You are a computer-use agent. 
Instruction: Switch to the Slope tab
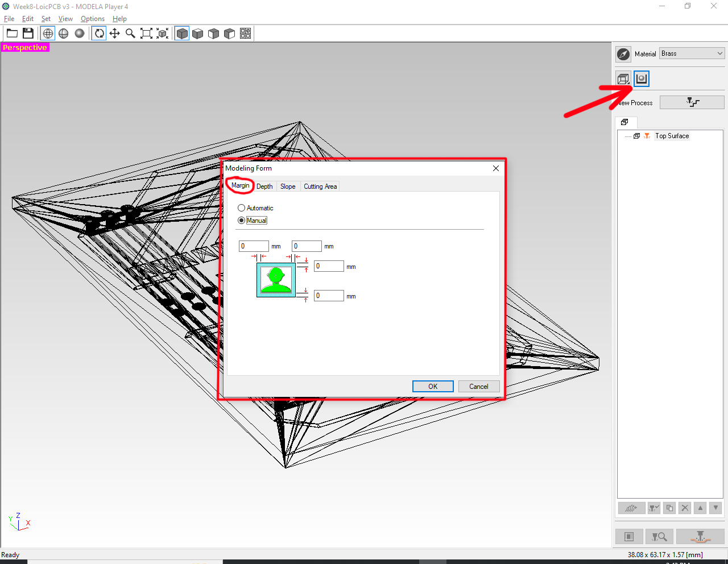(x=288, y=186)
